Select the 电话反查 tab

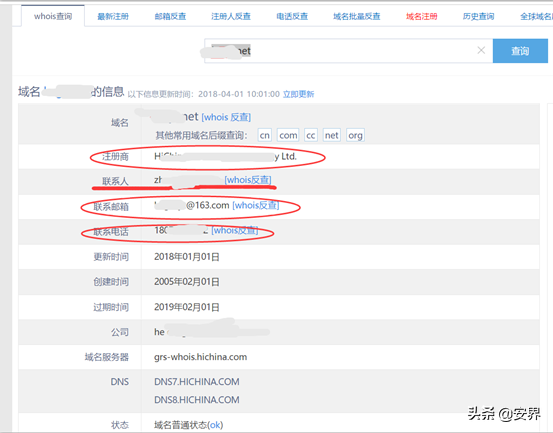pos(292,16)
